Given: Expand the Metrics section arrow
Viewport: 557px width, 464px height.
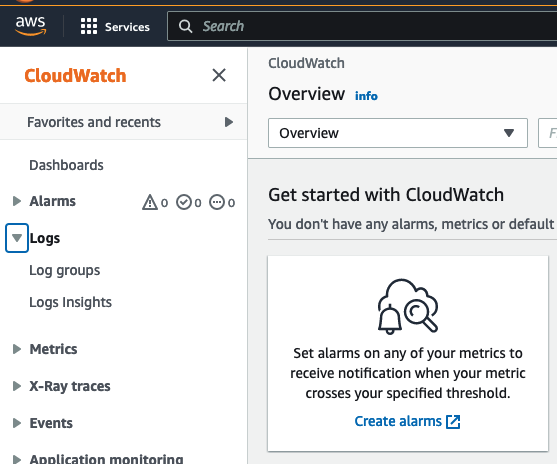Looking at the screenshot, I should 16,349.
